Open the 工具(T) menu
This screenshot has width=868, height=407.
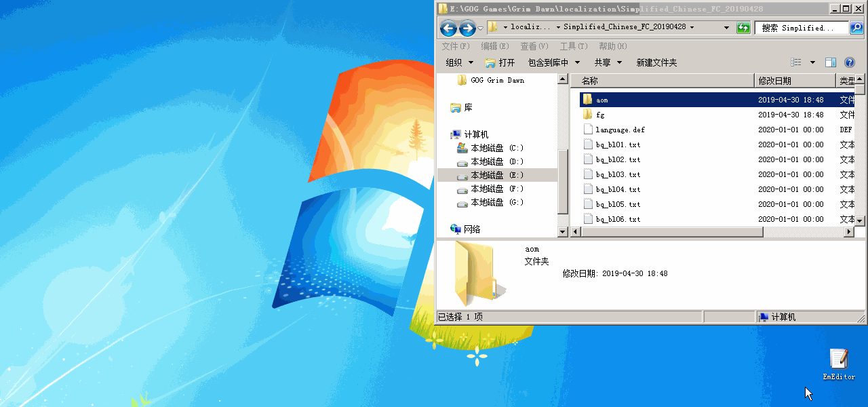pos(574,46)
